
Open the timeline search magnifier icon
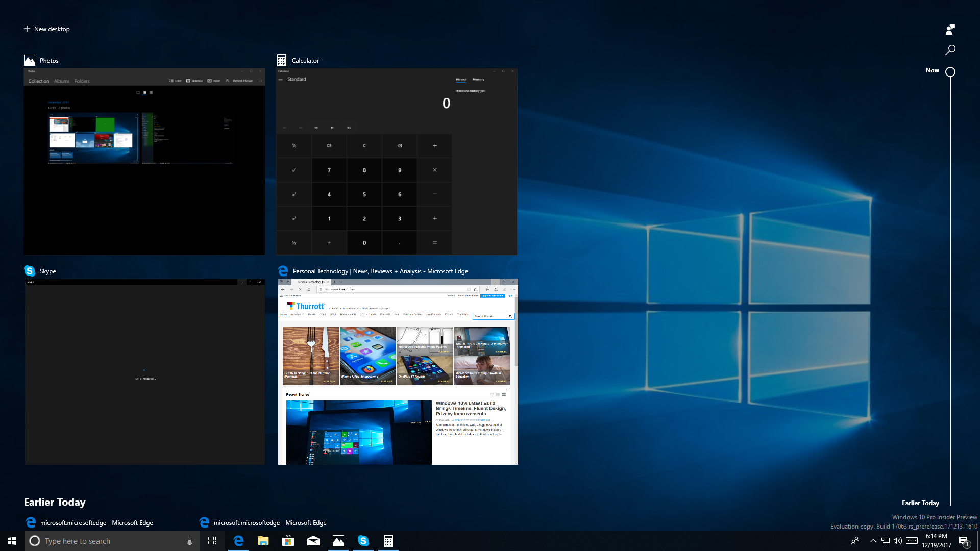tap(950, 50)
